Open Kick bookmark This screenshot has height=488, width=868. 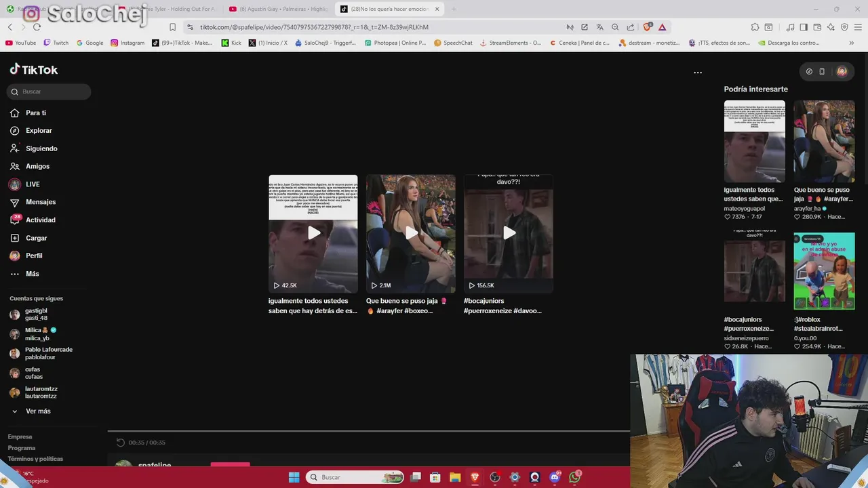tap(231, 43)
